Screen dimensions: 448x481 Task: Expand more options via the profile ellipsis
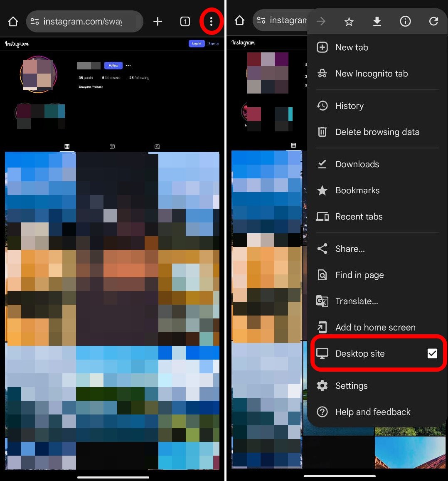point(128,65)
